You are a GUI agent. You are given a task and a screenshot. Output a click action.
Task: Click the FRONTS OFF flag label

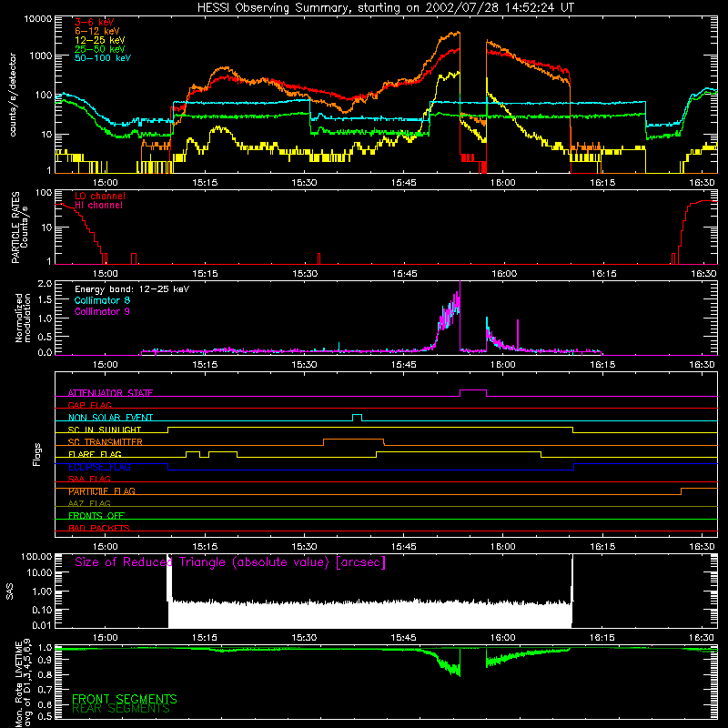(96, 516)
